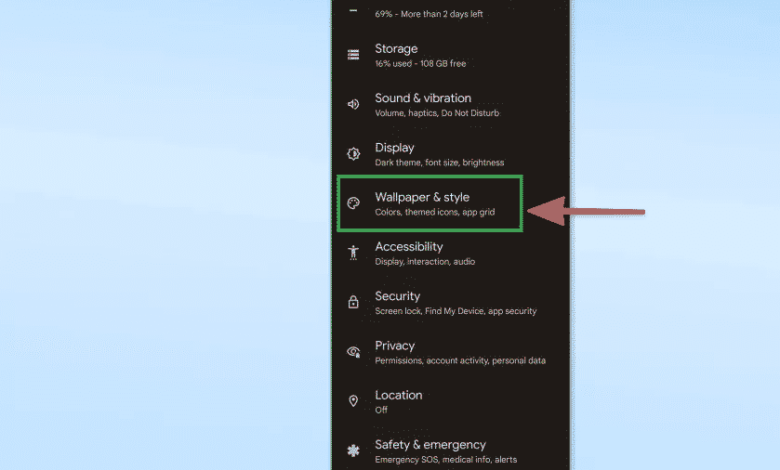
Task: Click 'Dark theme, font size, brightness' subtitle
Action: pyautogui.click(x=439, y=163)
